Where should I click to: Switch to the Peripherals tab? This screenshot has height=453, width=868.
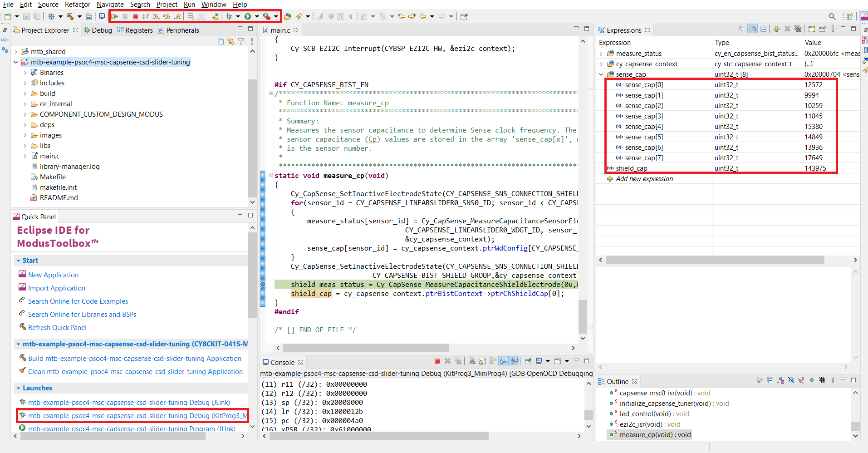178,30
